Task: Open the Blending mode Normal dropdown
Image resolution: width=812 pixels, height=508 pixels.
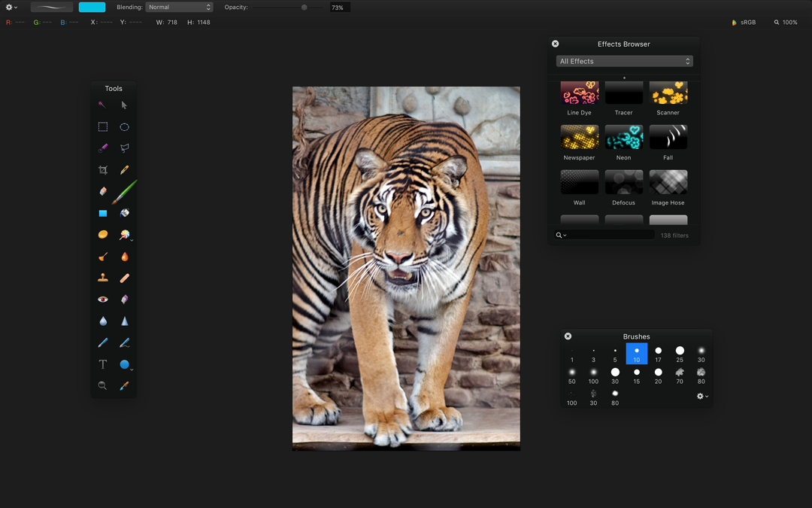Action: [179, 8]
